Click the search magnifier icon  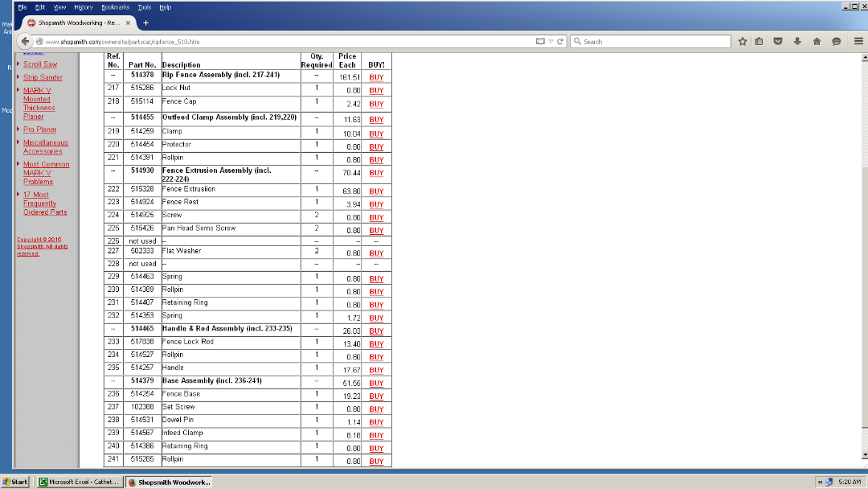577,42
